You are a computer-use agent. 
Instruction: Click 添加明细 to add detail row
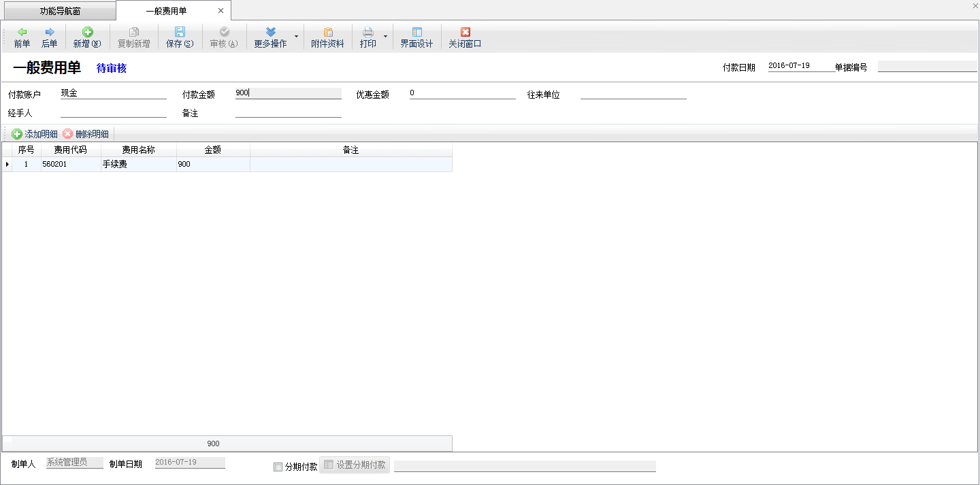pyautogui.click(x=35, y=134)
